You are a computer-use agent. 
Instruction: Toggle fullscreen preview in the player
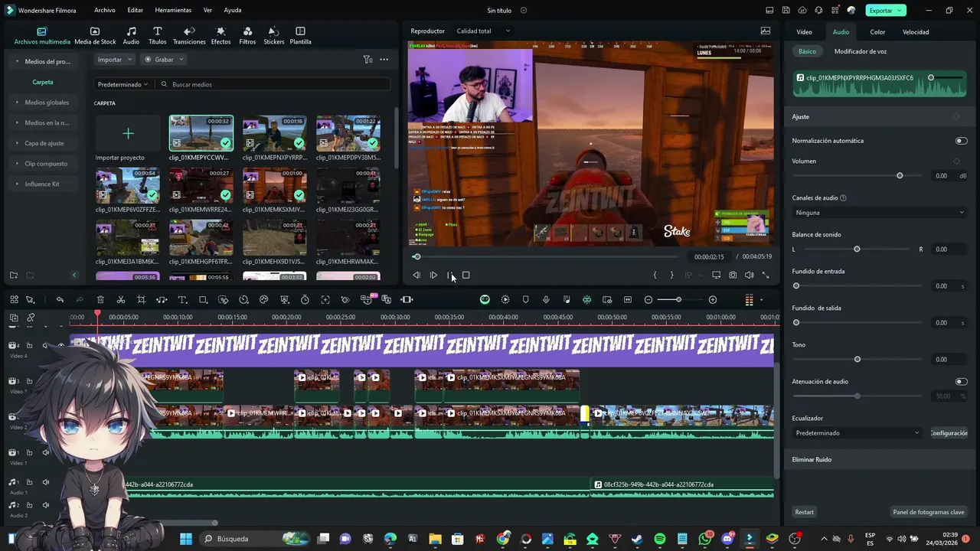tap(766, 275)
